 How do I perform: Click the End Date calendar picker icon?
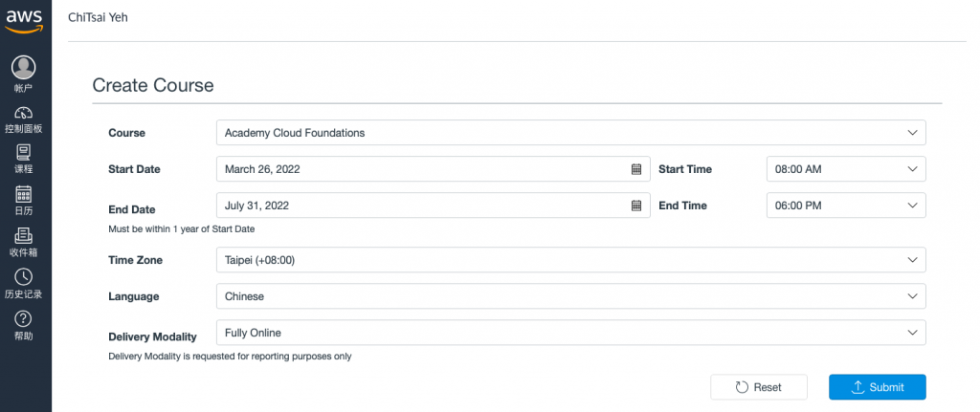tap(635, 206)
